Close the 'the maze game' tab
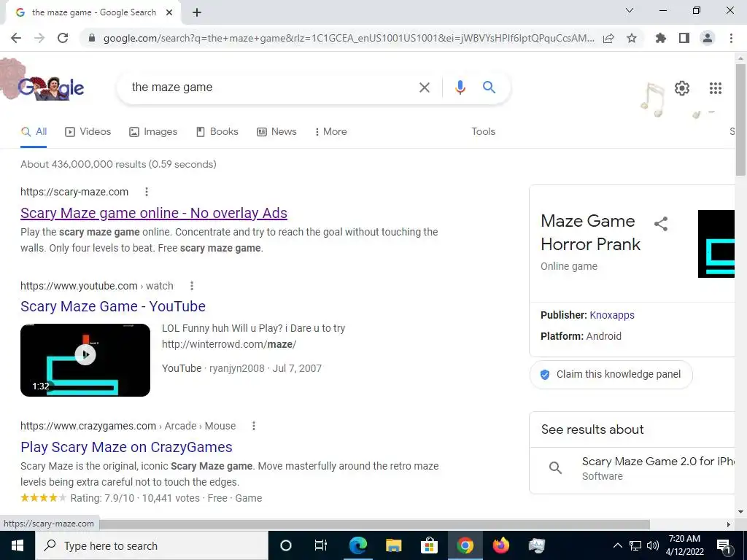This screenshot has width=747, height=560. pos(169,12)
